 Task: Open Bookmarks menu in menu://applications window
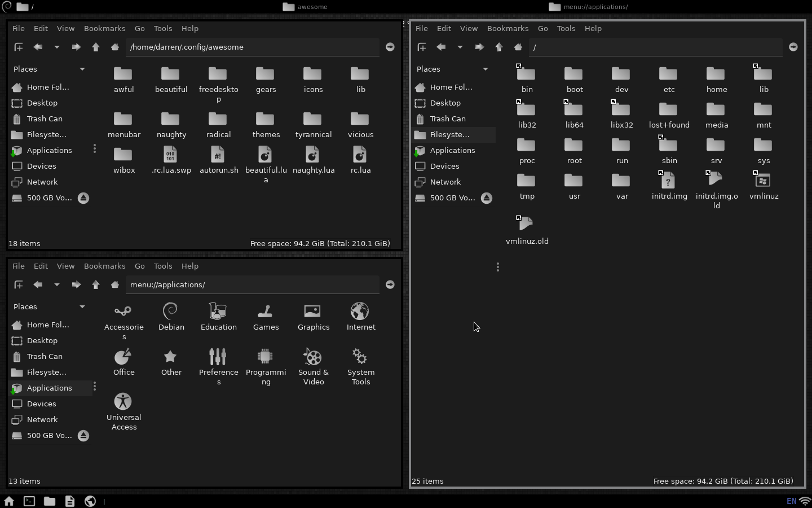point(105,266)
